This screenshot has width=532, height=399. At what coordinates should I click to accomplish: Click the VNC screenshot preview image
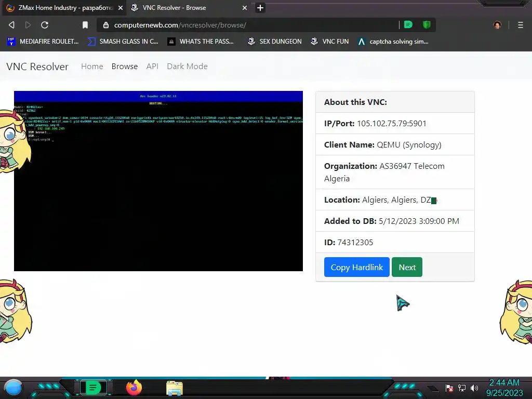point(158,181)
